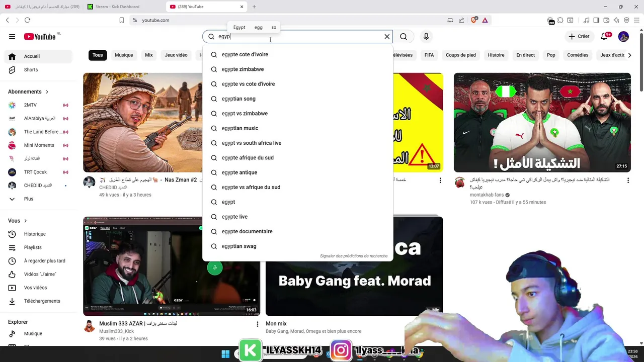Toggle the Brave sidebar panel

pyautogui.click(x=596, y=20)
